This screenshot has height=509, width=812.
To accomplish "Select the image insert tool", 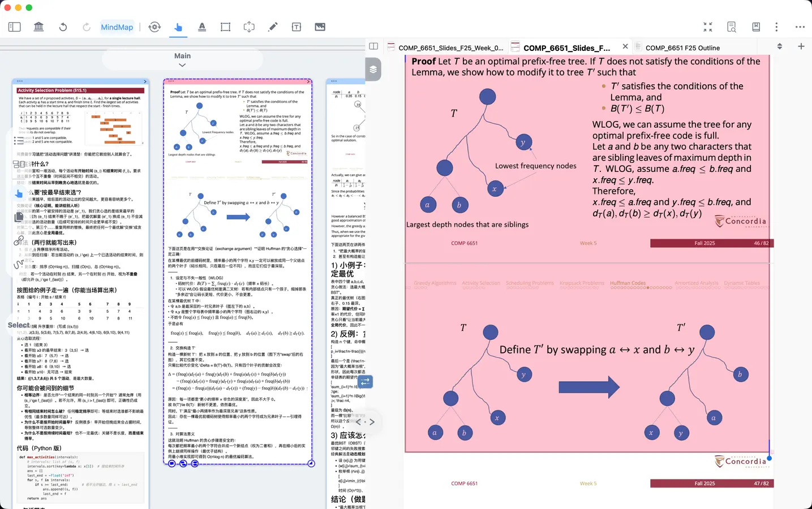I will point(320,27).
